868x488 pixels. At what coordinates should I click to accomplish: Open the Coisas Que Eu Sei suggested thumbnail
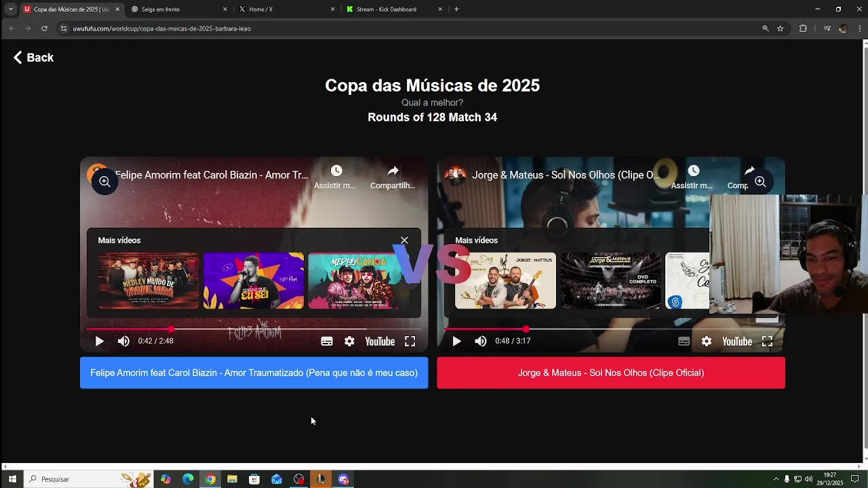coord(254,281)
